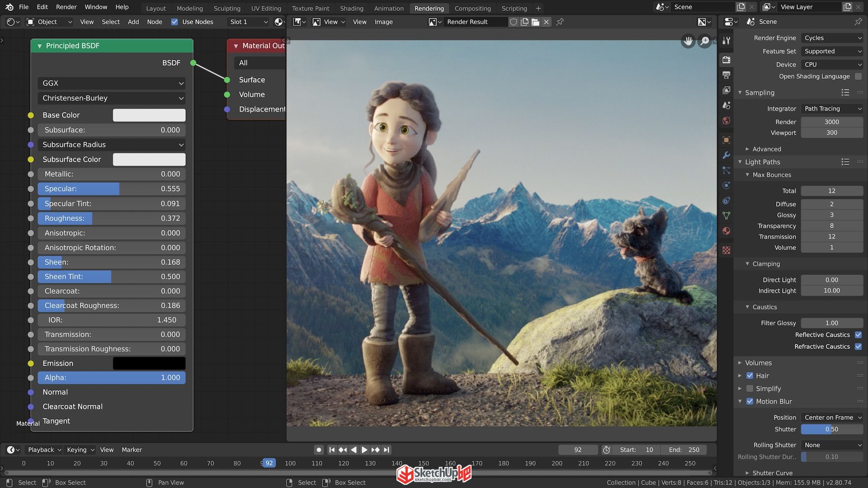This screenshot has width=868, height=488.
Task: Play the animation forward
Action: tap(364, 450)
